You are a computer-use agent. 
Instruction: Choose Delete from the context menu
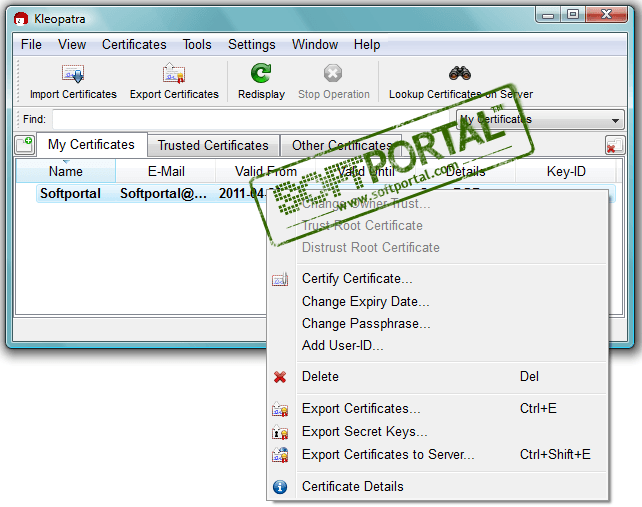point(437,376)
